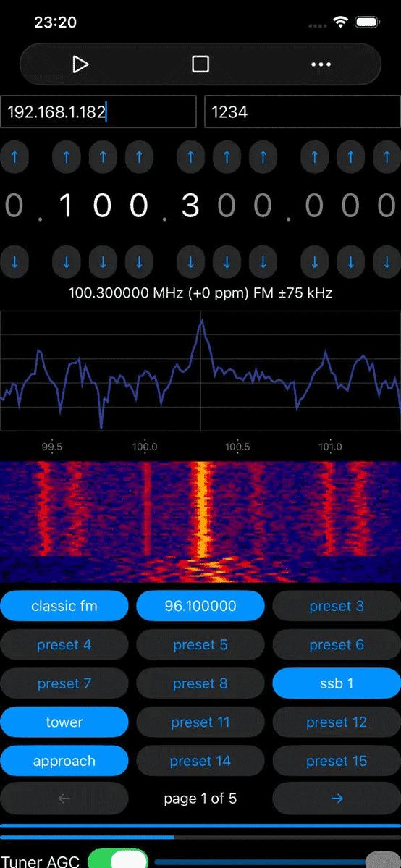Viewport: 401px width, 868px height.
Task: Tap the 23:20 clock in the status bar
Action: tap(56, 22)
